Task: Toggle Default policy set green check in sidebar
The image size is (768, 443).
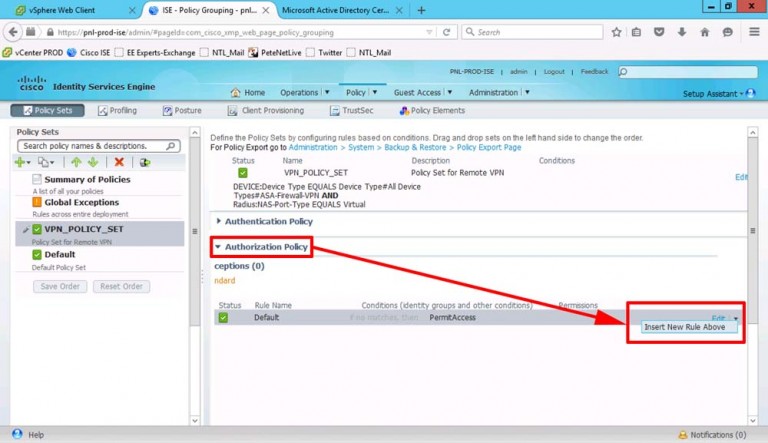Action: [37, 254]
